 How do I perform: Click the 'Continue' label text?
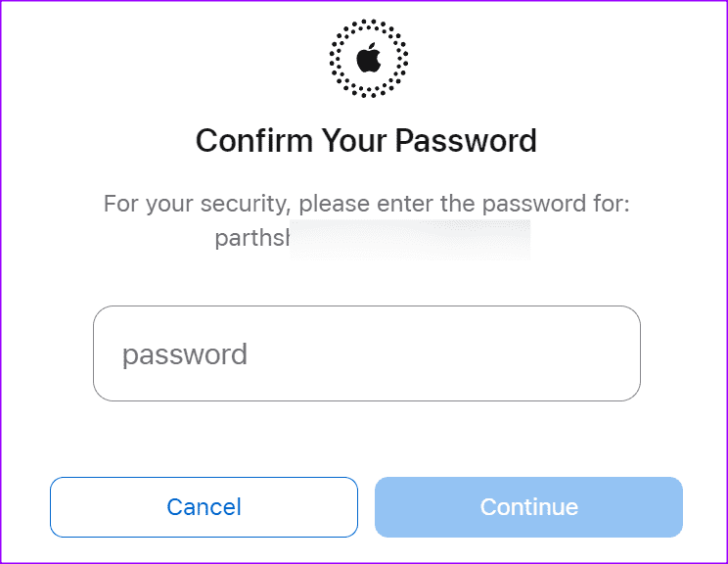click(x=529, y=507)
